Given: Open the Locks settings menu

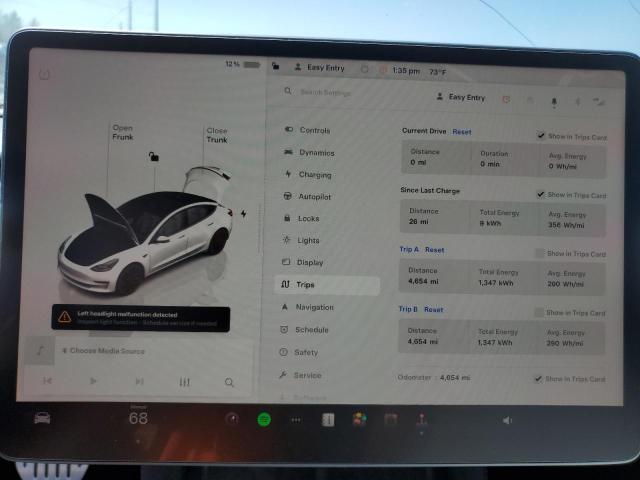Looking at the screenshot, I should [x=302, y=218].
